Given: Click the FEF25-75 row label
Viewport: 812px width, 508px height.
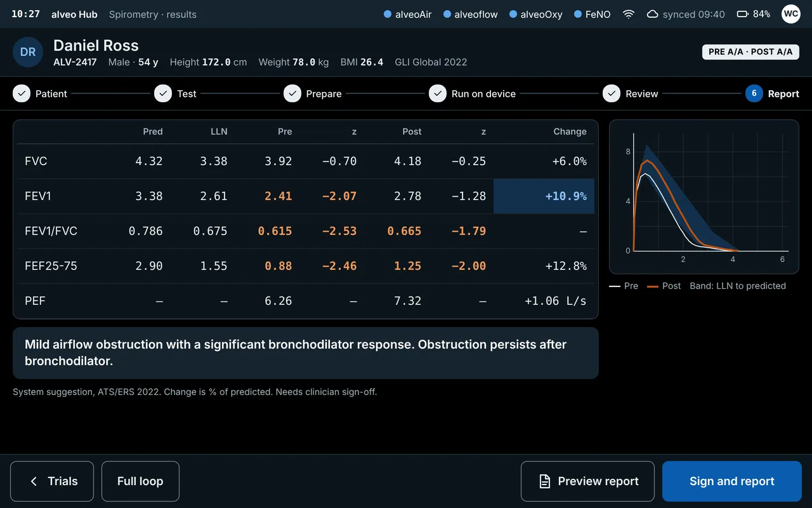Looking at the screenshot, I should click(51, 266).
